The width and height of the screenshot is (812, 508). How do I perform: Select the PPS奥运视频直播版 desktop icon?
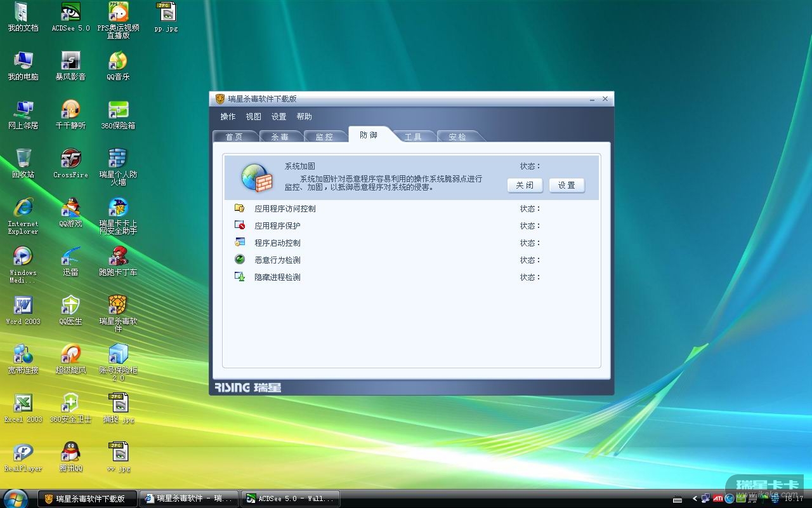(118, 20)
